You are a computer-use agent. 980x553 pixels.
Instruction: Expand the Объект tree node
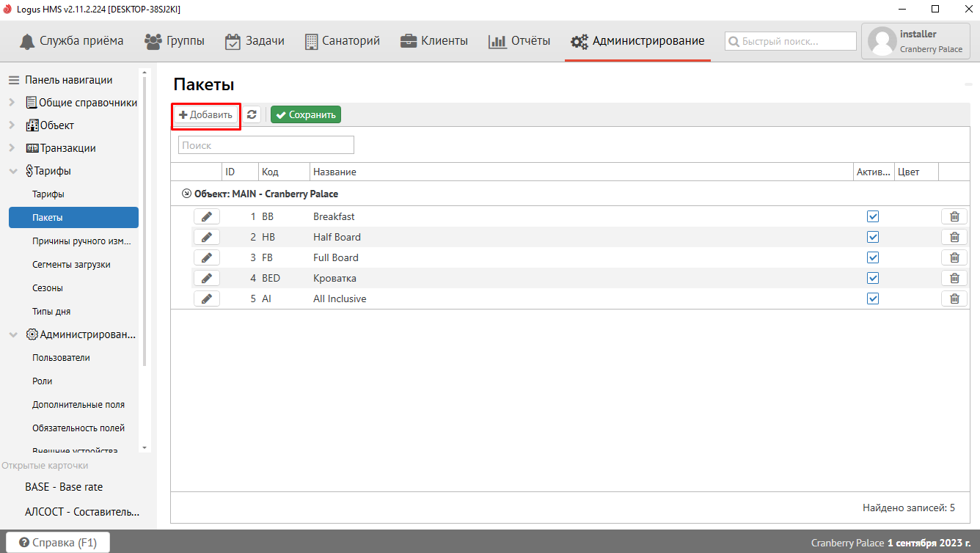coord(12,125)
